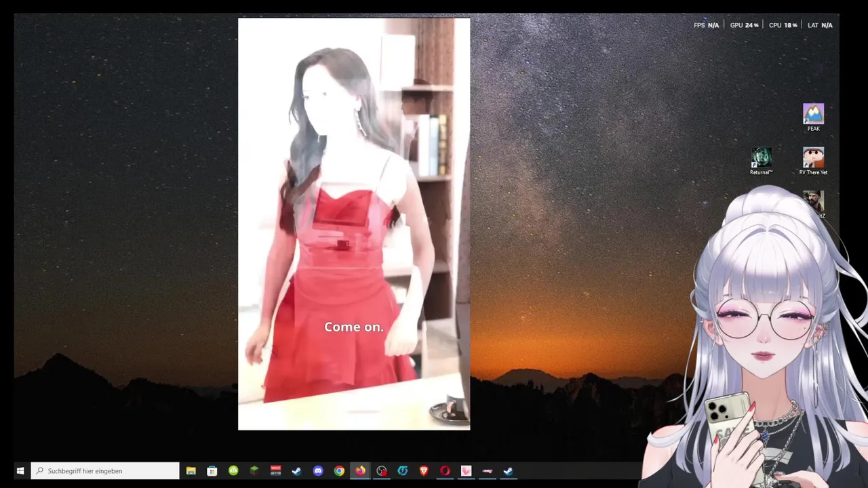Select the Returnal desktop shortcut
This screenshot has height=488, width=868.
pos(761,161)
